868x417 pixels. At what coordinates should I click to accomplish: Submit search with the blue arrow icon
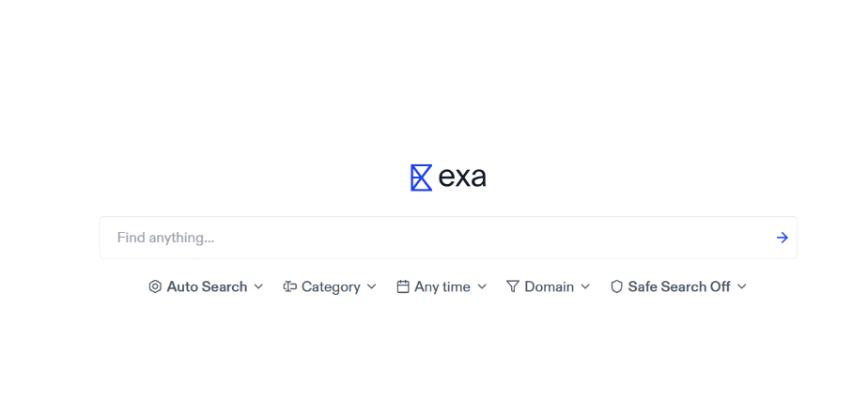tap(782, 238)
